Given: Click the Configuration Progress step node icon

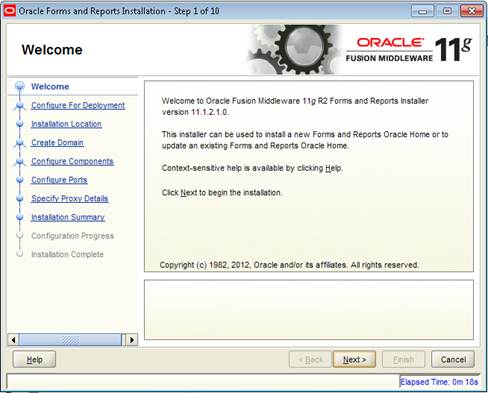Looking at the screenshot, I should pos(20,235).
